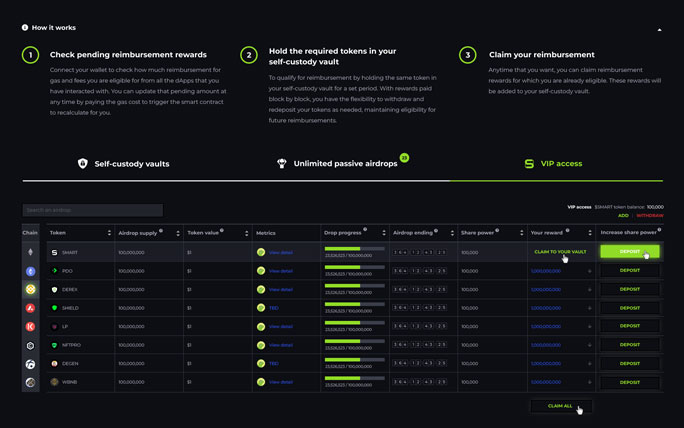This screenshot has width=684, height=428.
Task: Click Claim to your vault for SMART
Action: tap(560, 252)
